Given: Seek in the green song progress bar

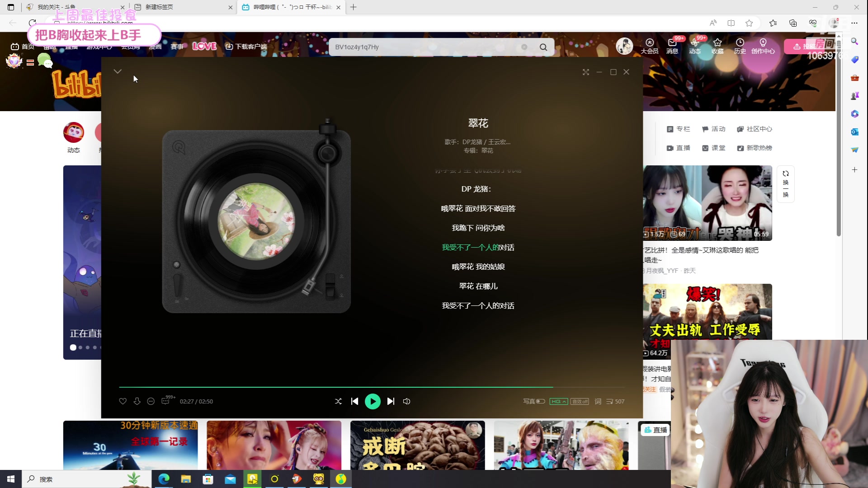Looking at the screenshot, I should [x=372, y=387].
